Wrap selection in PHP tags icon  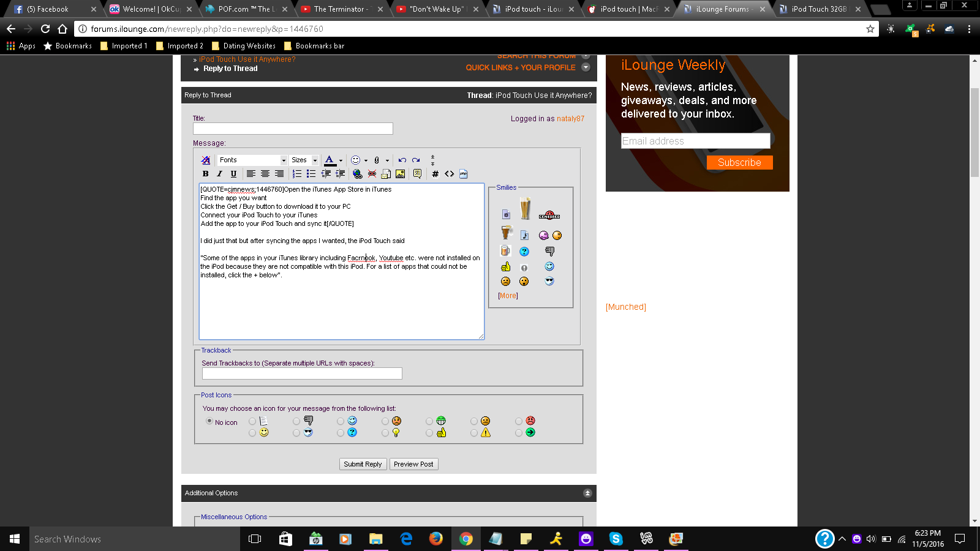463,174
